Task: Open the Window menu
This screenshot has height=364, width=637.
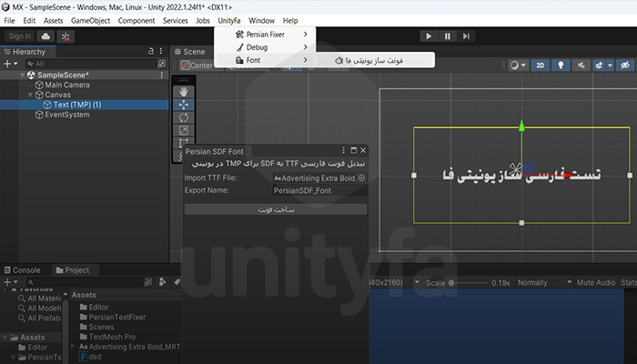Action: pos(262,20)
